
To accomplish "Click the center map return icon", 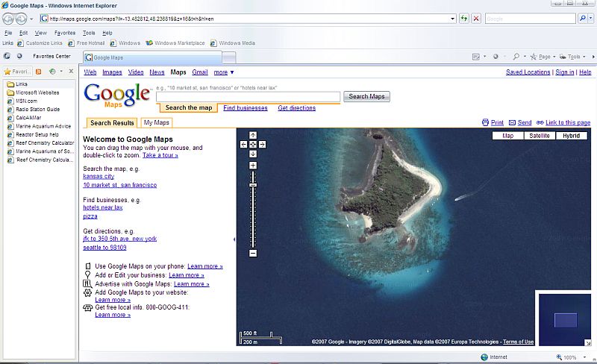I will (253, 144).
